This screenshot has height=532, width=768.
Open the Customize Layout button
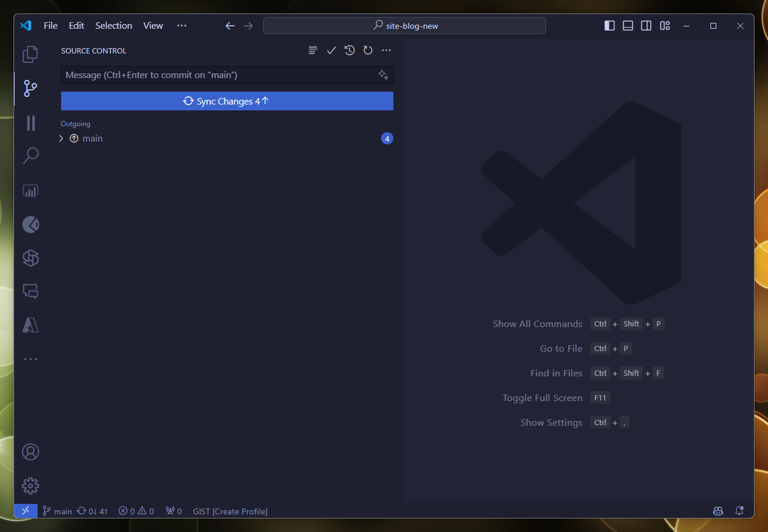click(665, 26)
